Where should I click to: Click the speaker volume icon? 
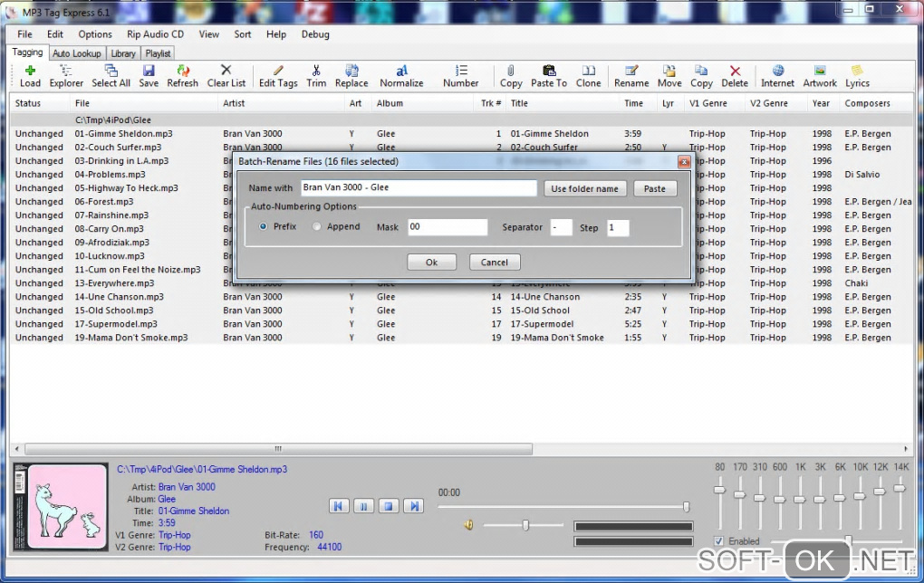click(x=468, y=525)
